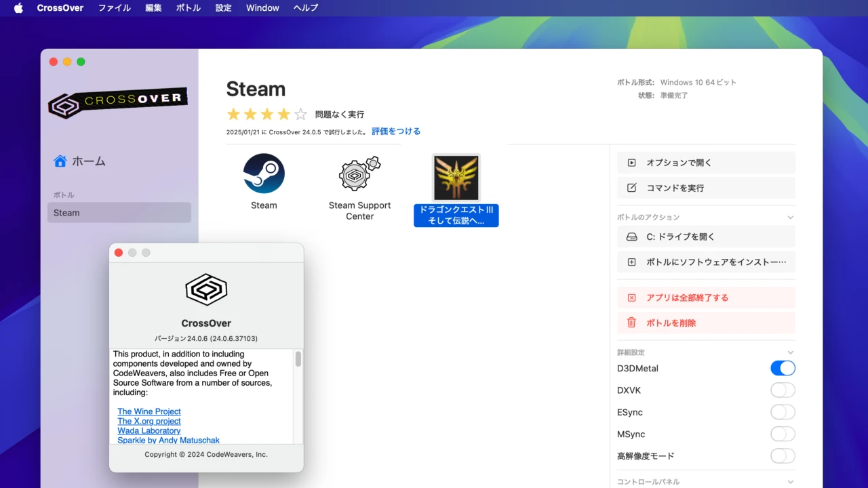Open the Steam Support Center gear icon

359,174
